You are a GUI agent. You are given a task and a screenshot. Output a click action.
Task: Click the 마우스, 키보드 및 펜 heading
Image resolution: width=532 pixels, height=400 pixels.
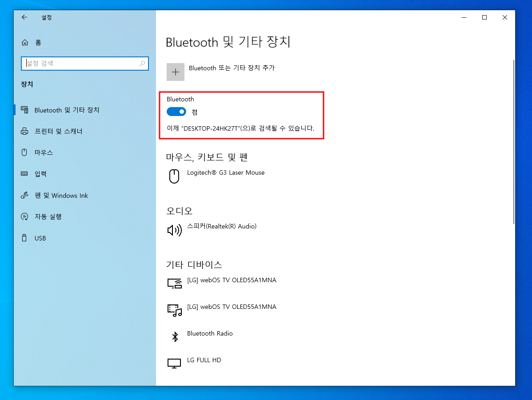207,157
